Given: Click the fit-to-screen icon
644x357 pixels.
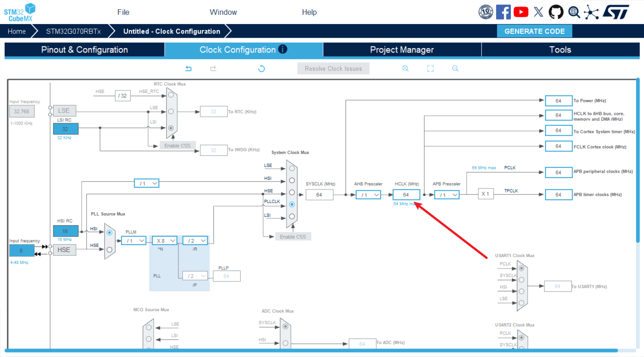Looking at the screenshot, I should tap(430, 68).
